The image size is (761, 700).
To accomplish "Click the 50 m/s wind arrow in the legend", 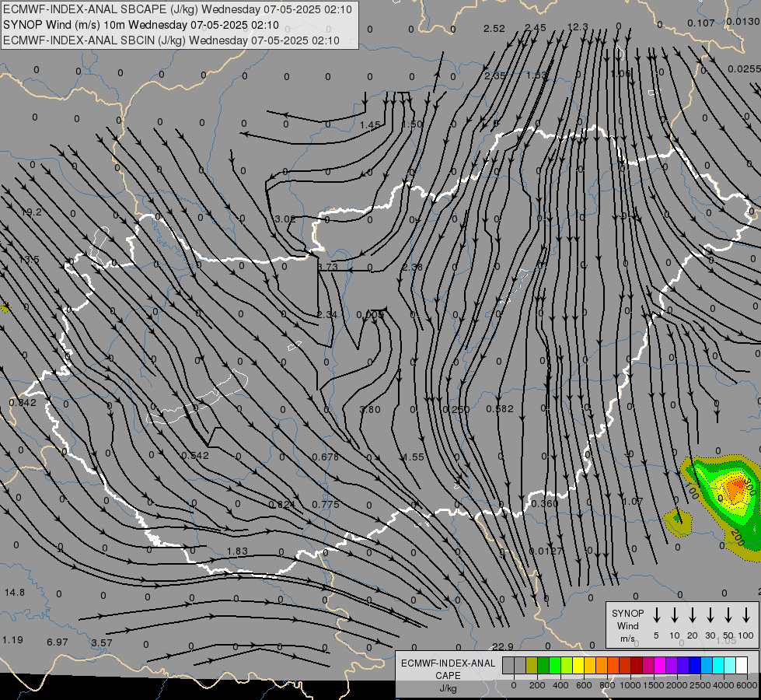I will tap(728, 615).
